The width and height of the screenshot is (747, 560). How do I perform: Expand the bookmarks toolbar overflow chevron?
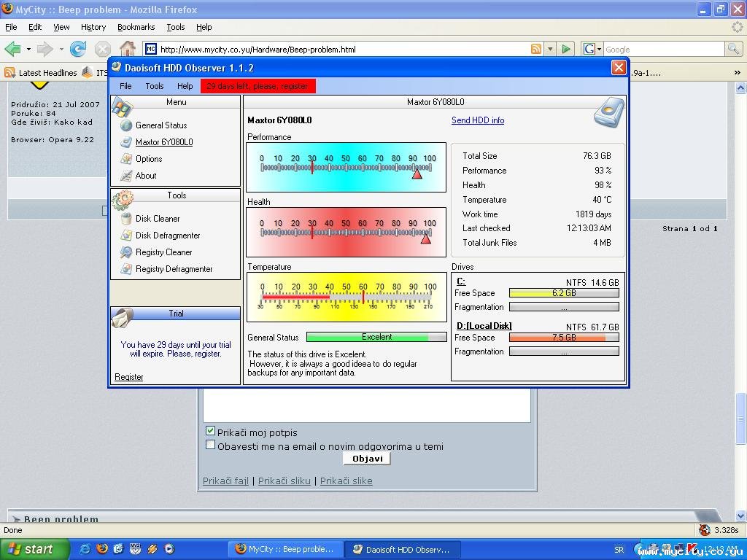click(737, 73)
